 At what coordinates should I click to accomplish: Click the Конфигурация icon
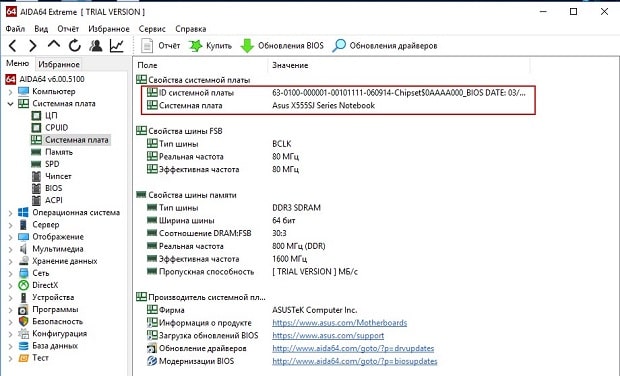tap(24, 334)
